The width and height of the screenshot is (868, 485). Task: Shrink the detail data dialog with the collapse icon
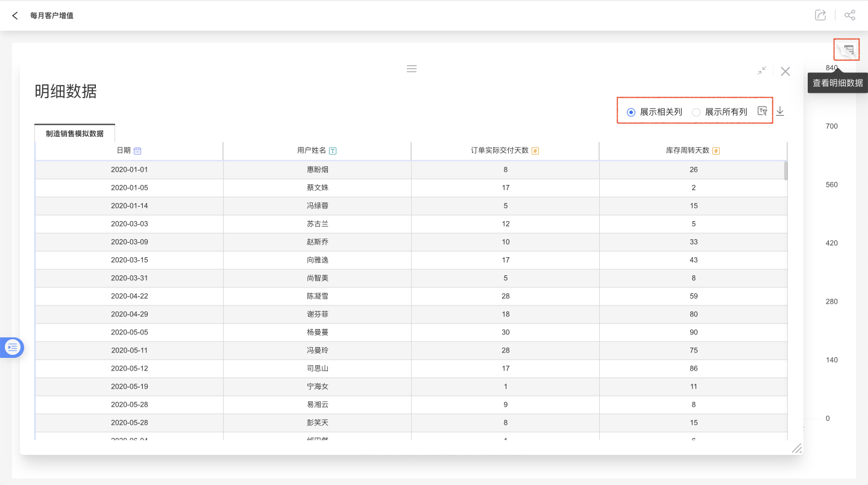tap(762, 70)
